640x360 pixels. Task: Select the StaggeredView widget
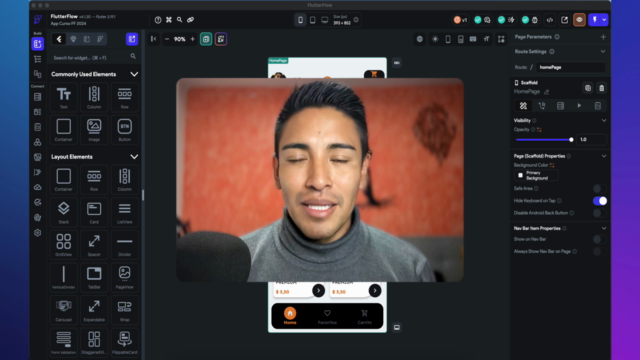coord(94,342)
